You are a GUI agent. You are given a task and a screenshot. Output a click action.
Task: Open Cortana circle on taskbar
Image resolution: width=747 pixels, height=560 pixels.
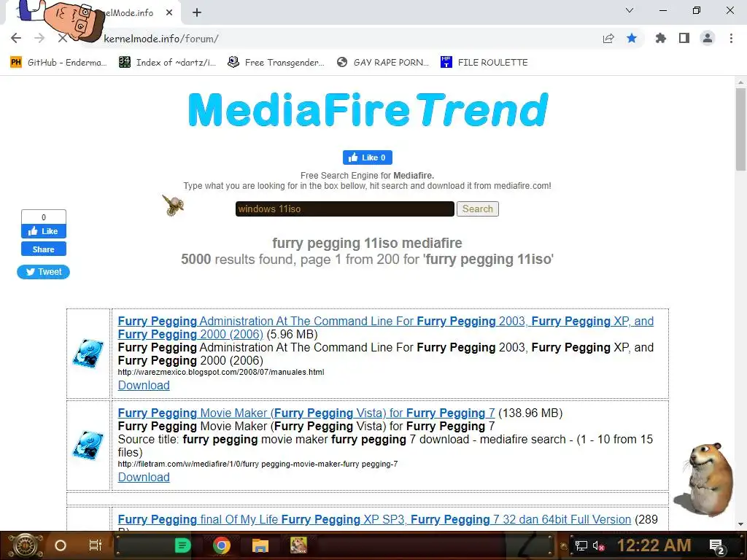coord(60,545)
